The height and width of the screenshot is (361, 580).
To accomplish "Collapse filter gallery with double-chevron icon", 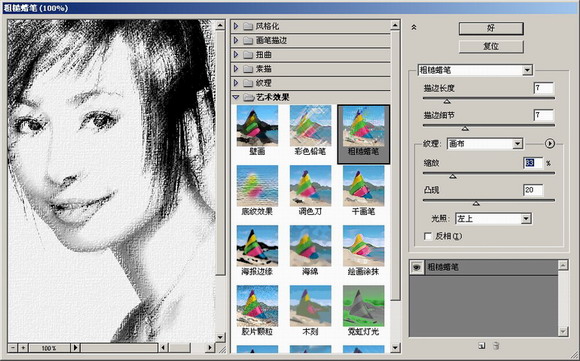I will tap(414, 27).
